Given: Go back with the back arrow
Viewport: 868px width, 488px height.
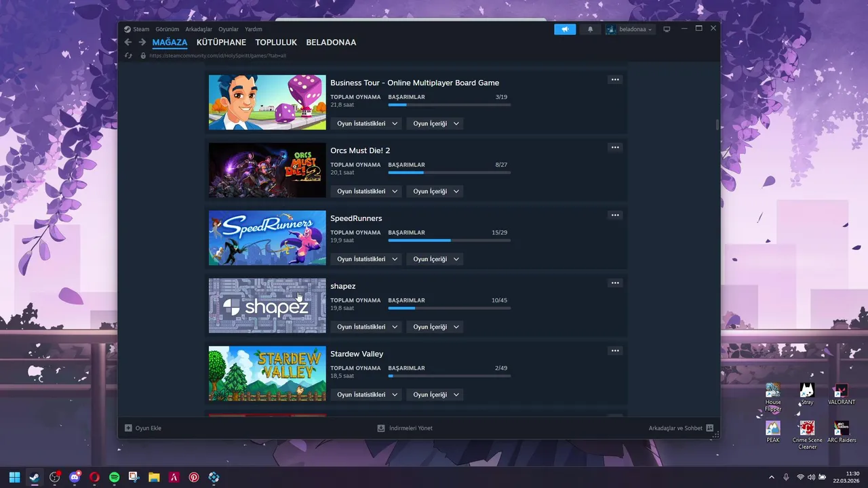Looking at the screenshot, I should [128, 42].
